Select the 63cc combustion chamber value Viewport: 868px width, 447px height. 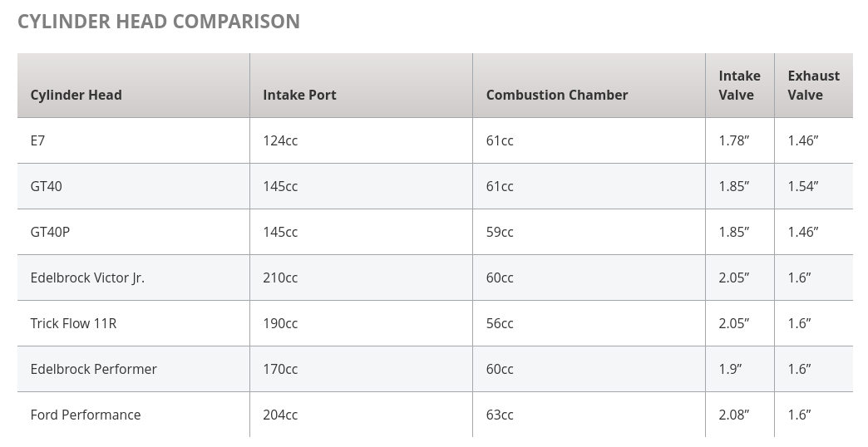click(500, 415)
